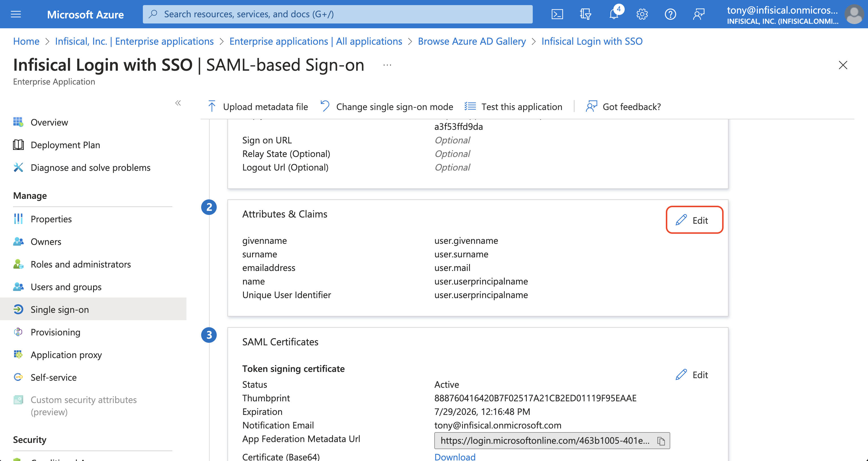Select user.givenname claim value
Image resolution: width=868 pixels, height=461 pixels.
tap(466, 240)
